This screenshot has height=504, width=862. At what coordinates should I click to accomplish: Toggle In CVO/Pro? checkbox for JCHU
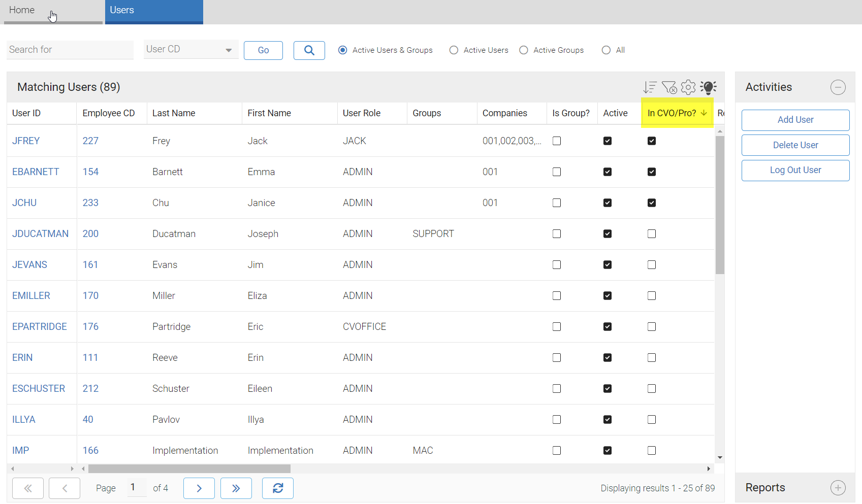click(x=652, y=203)
